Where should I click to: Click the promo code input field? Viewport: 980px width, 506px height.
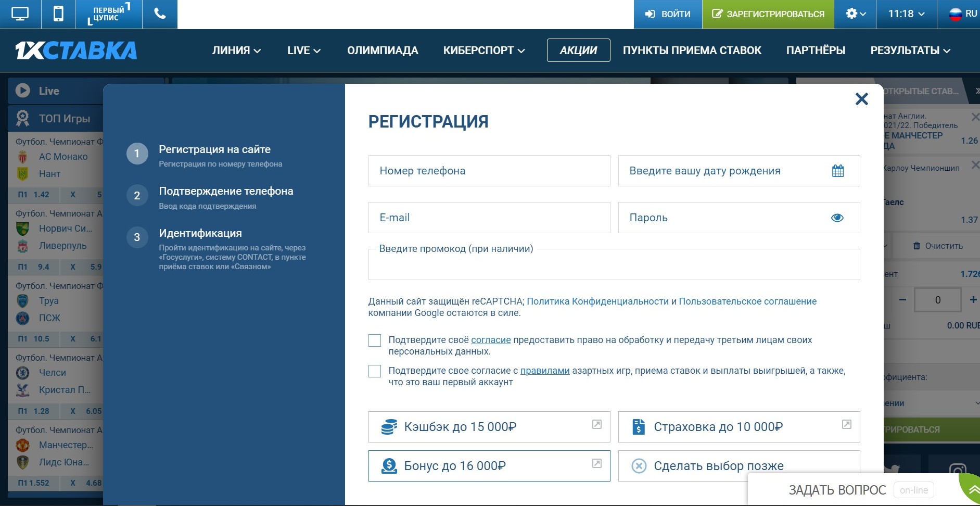tap(614, 264)
